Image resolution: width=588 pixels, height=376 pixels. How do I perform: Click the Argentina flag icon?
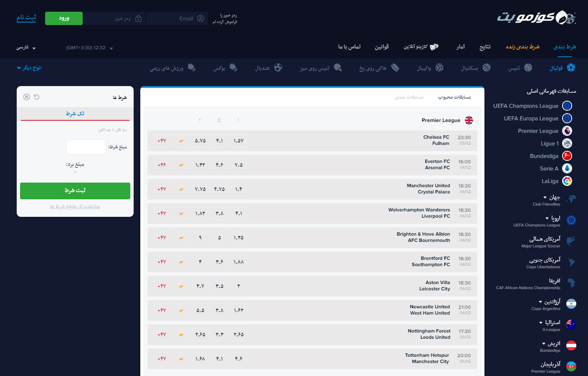tap(571, 304)
